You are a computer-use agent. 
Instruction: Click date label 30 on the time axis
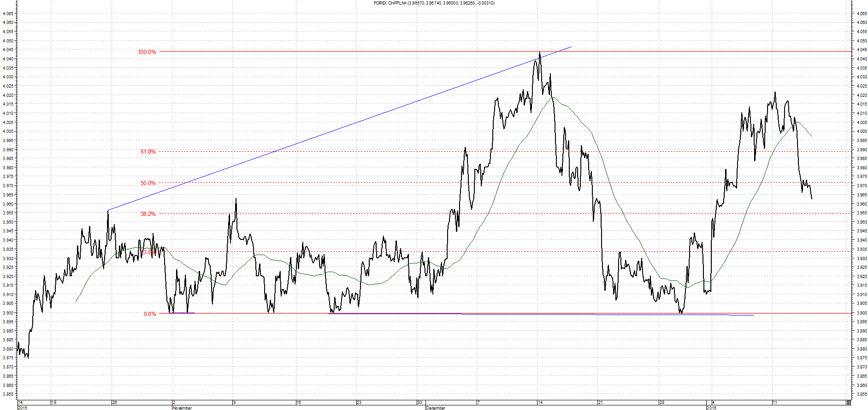(419, 403)
